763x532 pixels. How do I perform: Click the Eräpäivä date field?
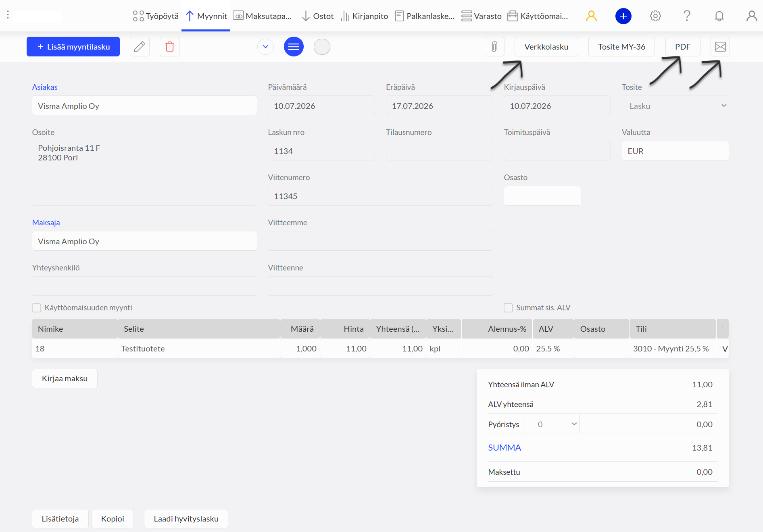(x=439, y=106)
